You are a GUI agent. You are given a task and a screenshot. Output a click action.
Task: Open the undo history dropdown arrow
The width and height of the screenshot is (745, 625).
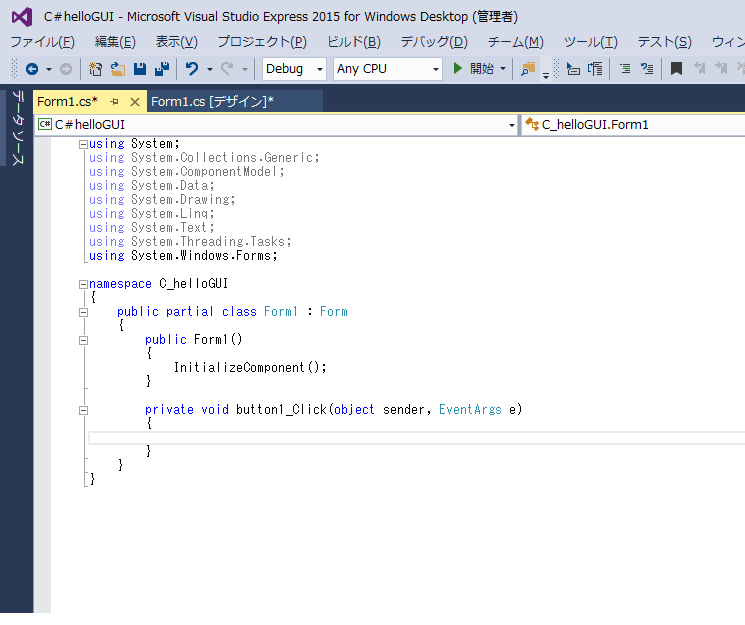210,69
